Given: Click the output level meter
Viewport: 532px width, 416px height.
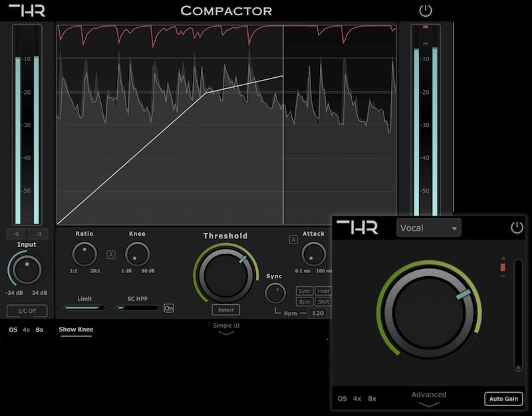Looking at the screenshot, I should pyautogui.click(x=426, y=120).
